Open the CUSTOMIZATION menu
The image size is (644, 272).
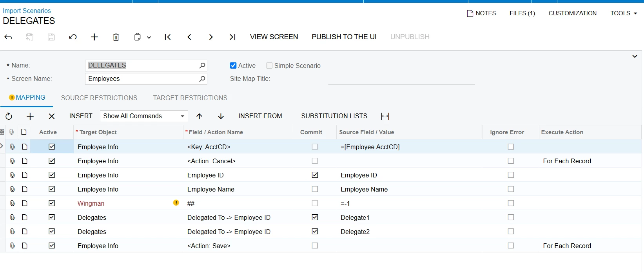(573, 13)
